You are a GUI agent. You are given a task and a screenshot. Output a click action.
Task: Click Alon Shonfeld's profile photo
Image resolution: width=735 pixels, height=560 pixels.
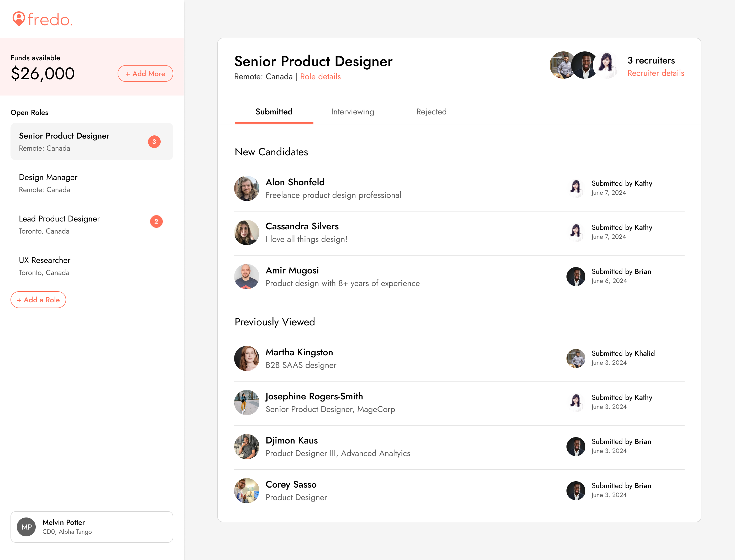click(x=247, y=188)
